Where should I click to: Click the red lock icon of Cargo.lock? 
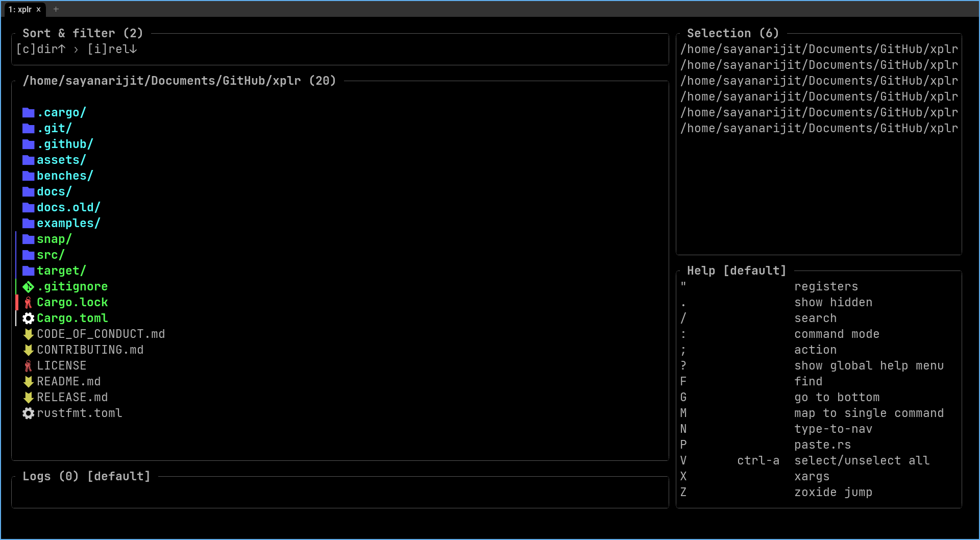pyautogui.click(x=29, y=303)
